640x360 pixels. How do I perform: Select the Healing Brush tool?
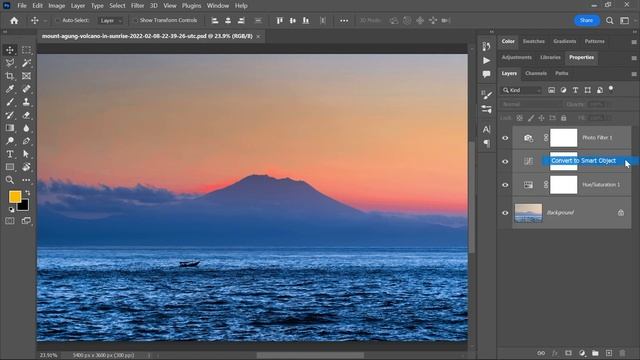26,89
